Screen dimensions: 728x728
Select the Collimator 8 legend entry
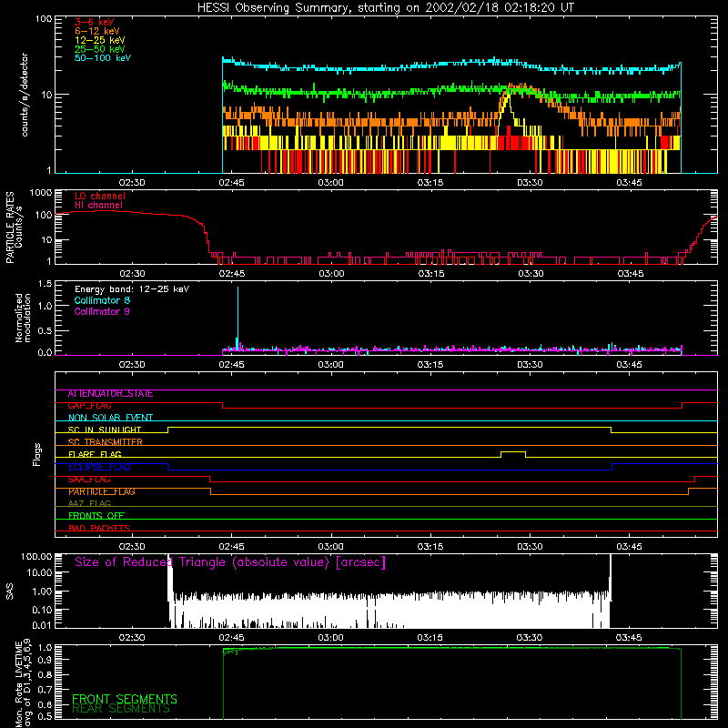(102, 300)
